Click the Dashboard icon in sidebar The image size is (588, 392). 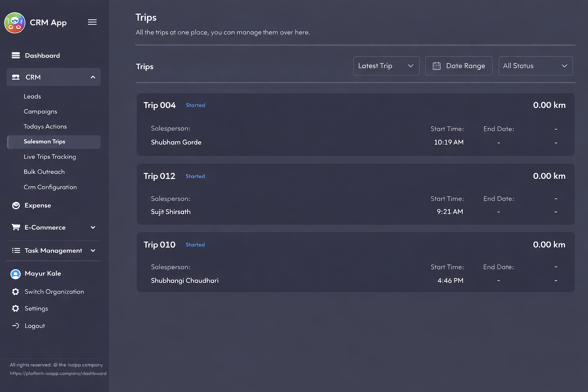pyautogui.click(x=16, y=56)
